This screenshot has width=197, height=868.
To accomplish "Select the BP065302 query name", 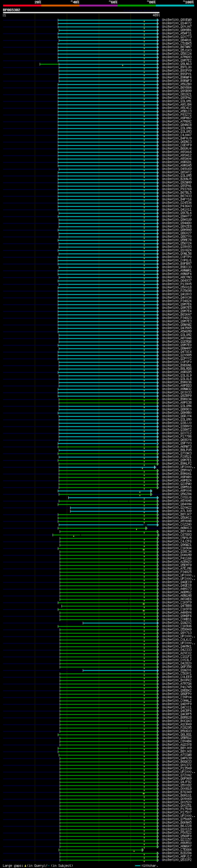I will (x=11, y=10).
